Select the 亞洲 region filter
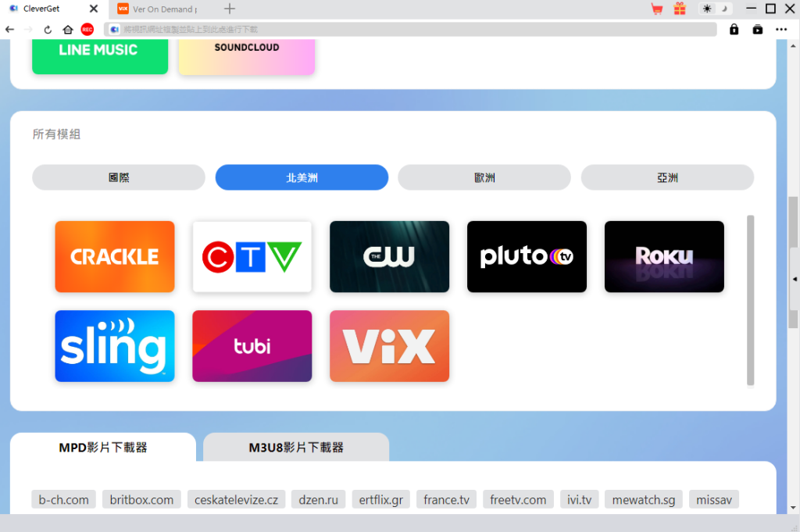800x532 pixels. [x=667, y=177]
